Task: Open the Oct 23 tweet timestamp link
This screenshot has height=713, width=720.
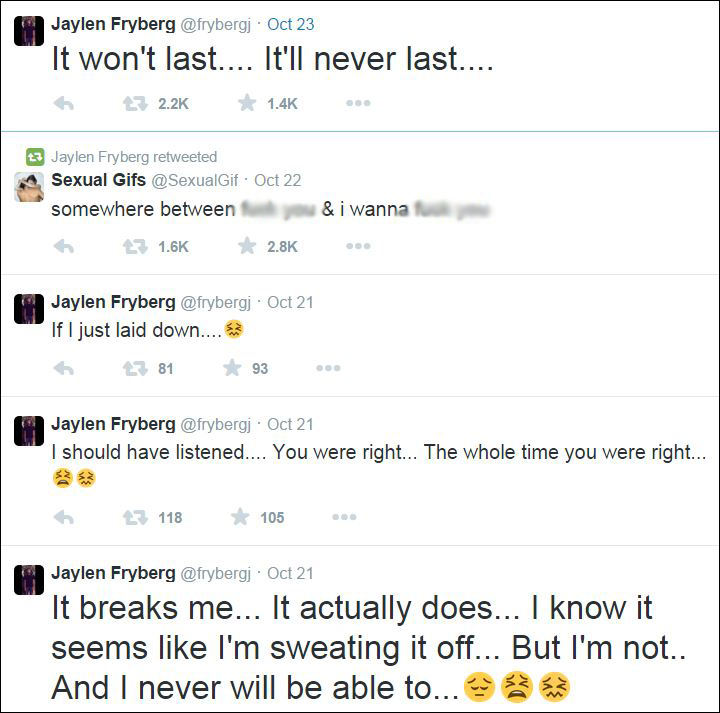Action: 292,23
